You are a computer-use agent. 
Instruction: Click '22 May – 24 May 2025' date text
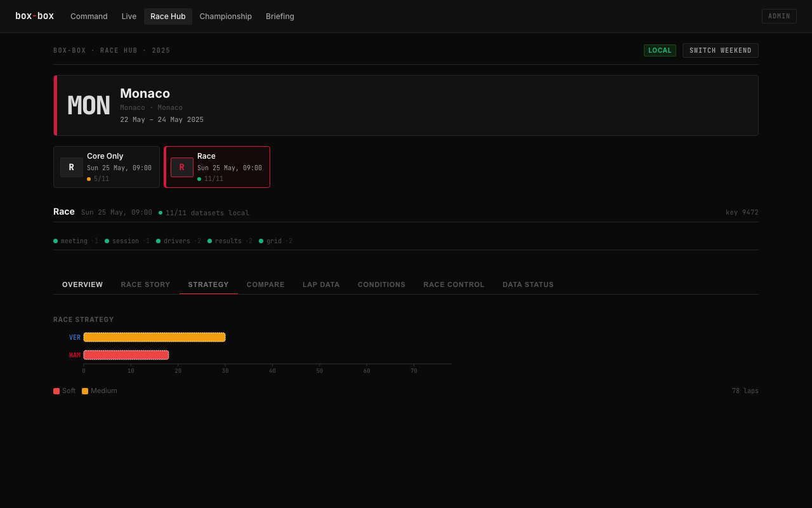pos(162,119)
